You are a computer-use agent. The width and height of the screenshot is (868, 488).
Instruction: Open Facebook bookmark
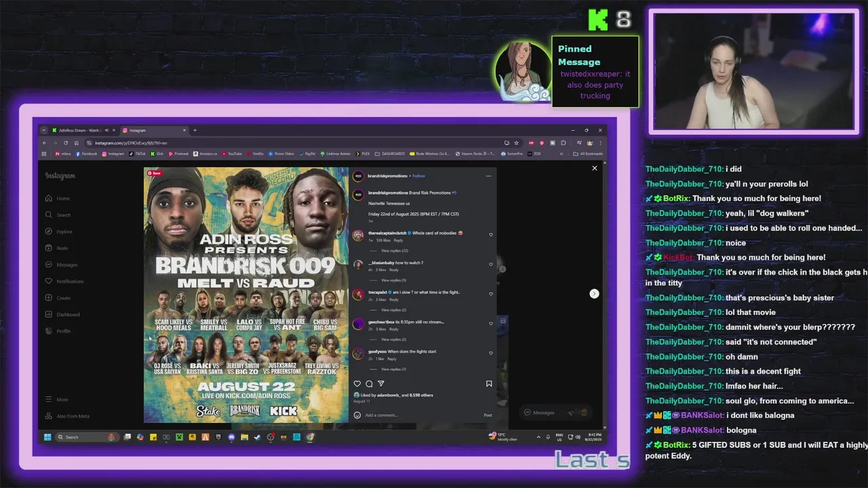click(86, 154)
